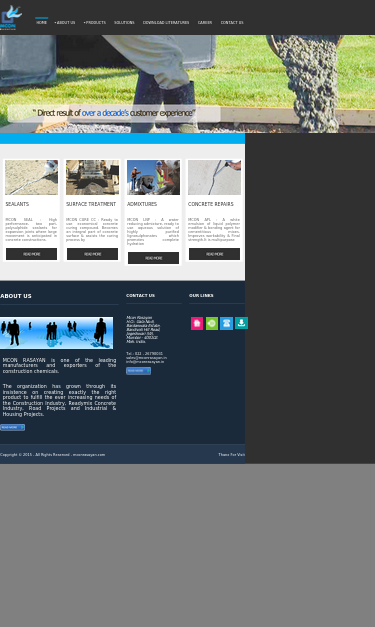Expand the Products dropdown menu
Image resolution: width=375 pixels, height=627 pixels.
[95, 22]
